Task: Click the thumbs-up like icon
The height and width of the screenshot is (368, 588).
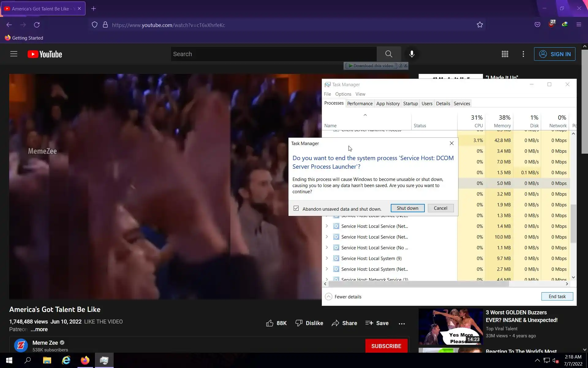Action: (269, 323)
